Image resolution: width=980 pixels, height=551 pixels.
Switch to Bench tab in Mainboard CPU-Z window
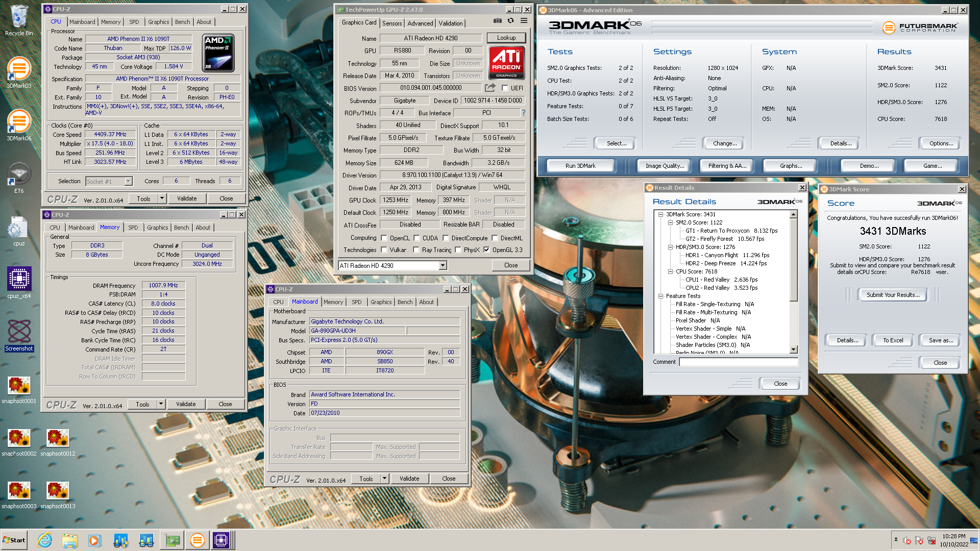pos(405,302)
